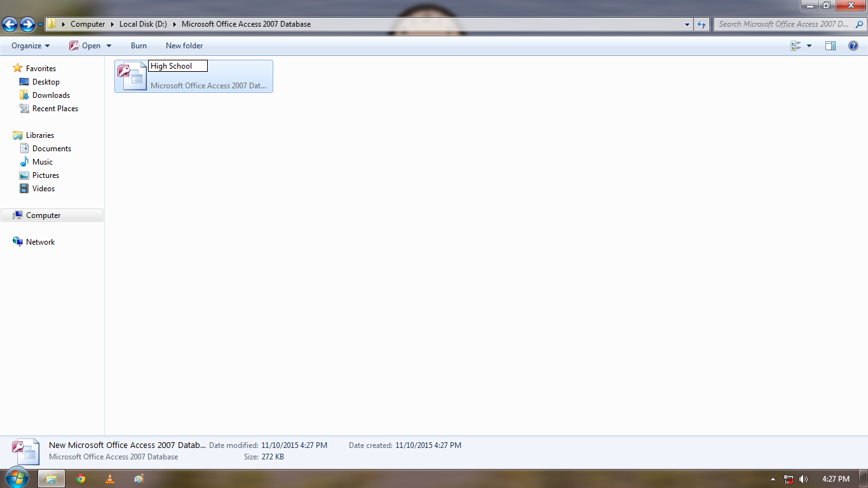Screen dimensions: 868x488
Task: Click the Date modified value 11/10/2015 4:27 PM
Action: 294,445
